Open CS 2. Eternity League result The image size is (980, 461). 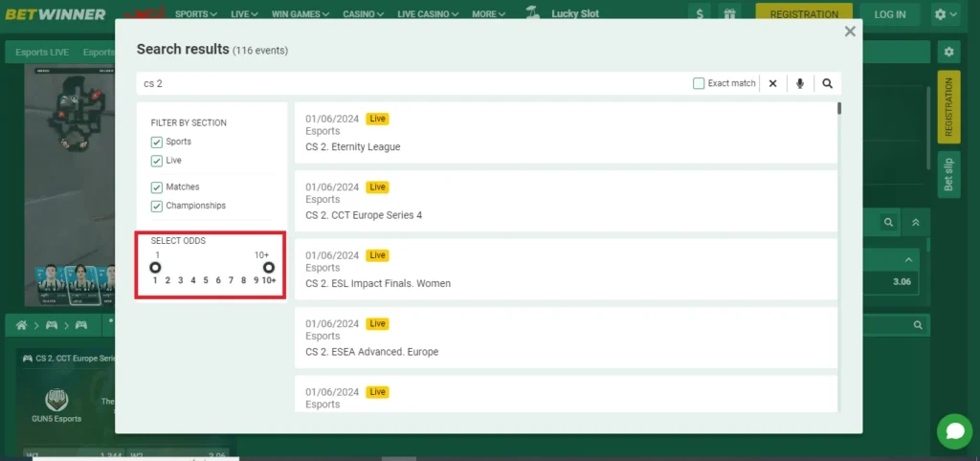tap(566, 132)
